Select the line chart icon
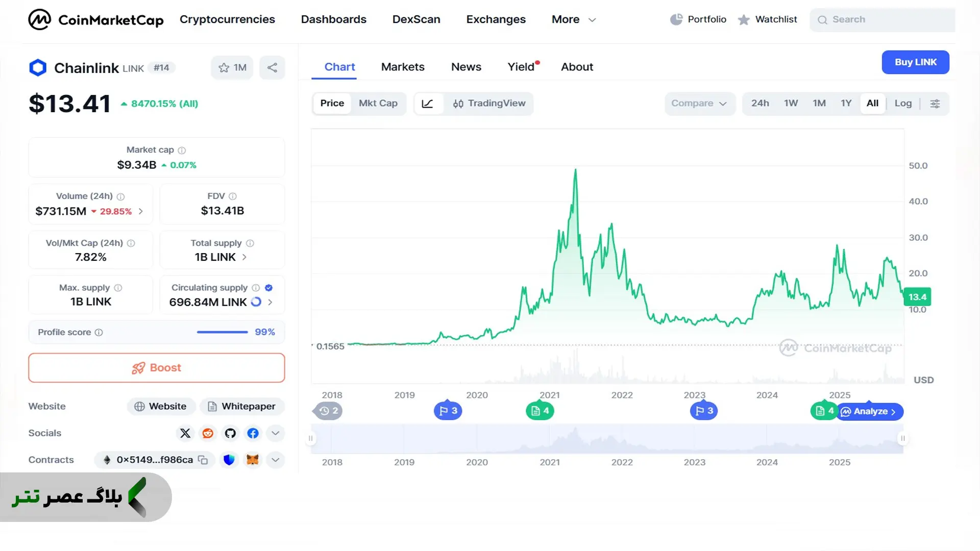 428,104
